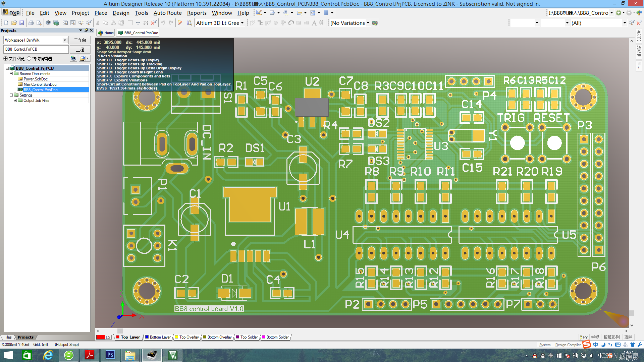Screen dimensions: 644x362
Task: Select the 文件阅览 radio button
Action: coord(6,59)
